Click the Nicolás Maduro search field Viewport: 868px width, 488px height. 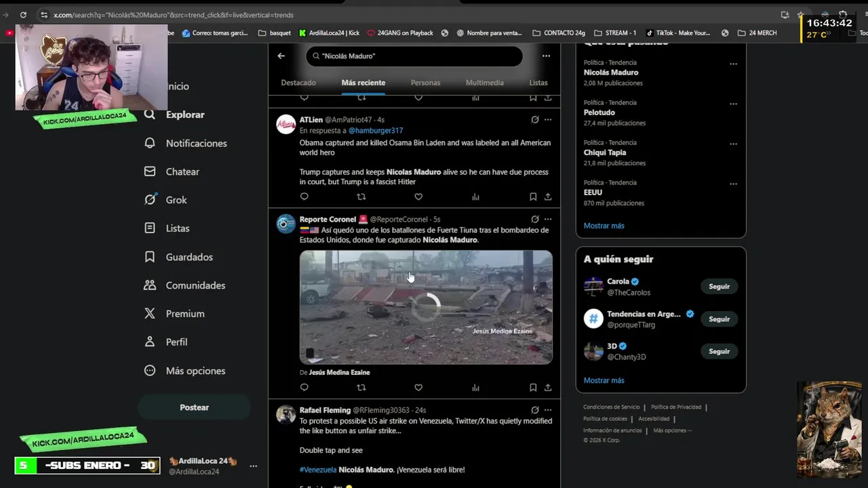coord(414,56)
